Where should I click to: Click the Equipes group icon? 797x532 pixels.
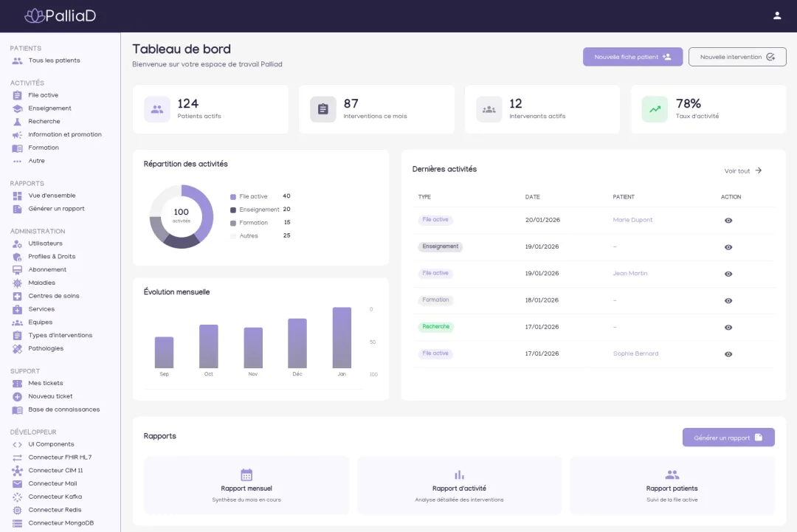(17, 322)
